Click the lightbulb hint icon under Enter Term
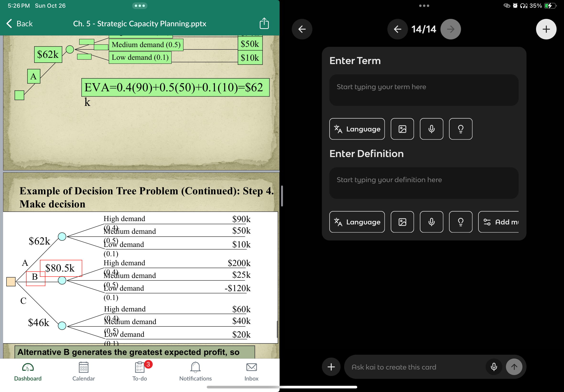The width and height of the screenshot is (564, 392). tap(460, 129)
